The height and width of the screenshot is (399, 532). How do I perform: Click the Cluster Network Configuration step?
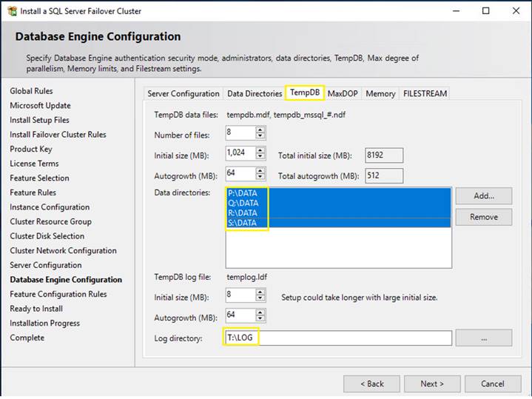[x=63, y=251]
